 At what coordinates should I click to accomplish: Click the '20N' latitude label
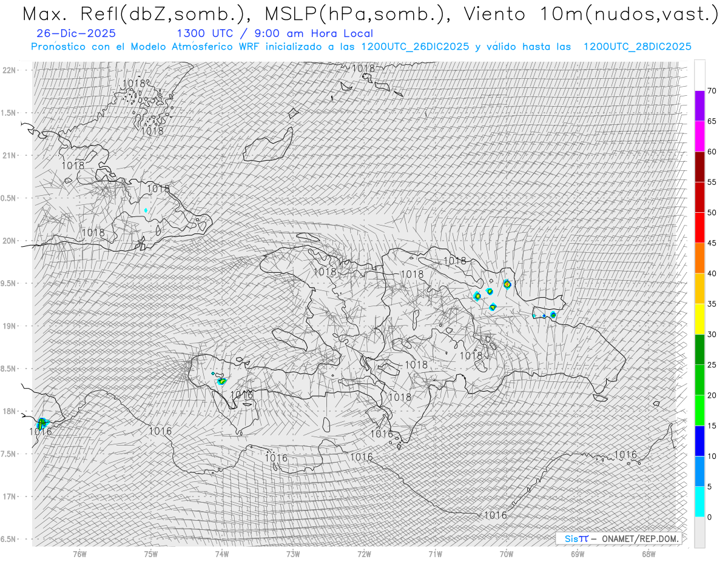coord(9,241)
